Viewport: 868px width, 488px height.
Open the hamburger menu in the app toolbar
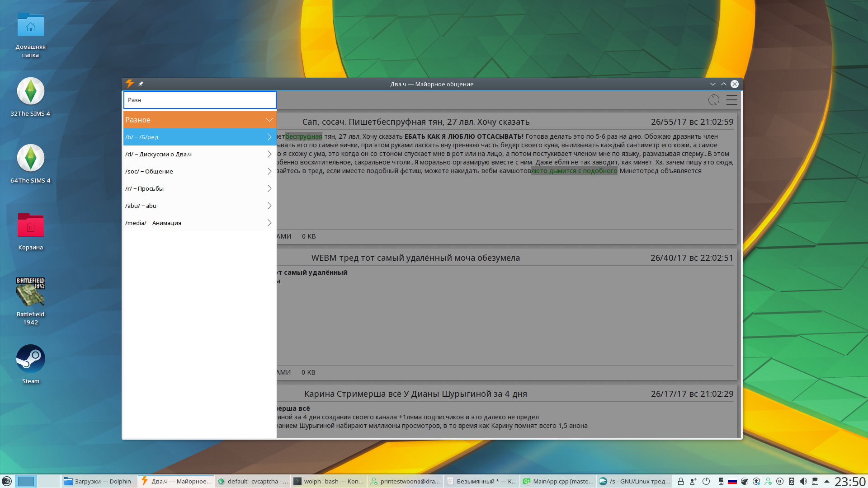coord(732,100)
